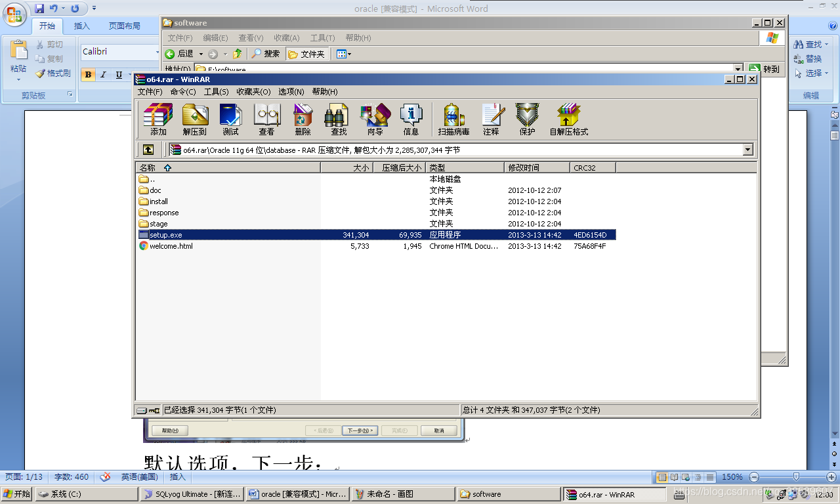Go up one folder level in WinRAR
This screenshot has height=504, width=840.
[149, 150]
